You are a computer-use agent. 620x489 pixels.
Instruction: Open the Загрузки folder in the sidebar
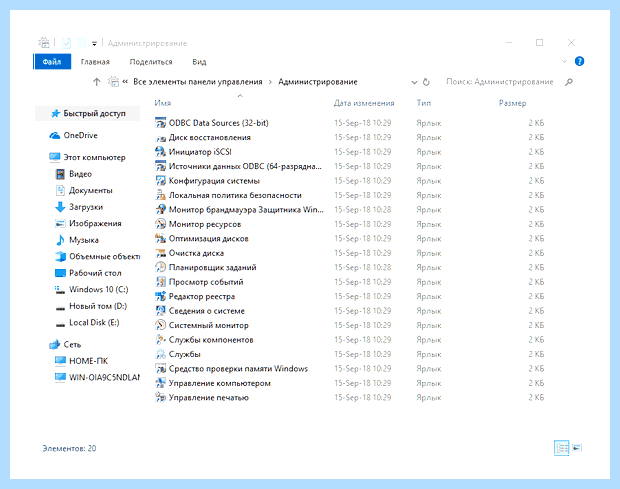(x=86, y=207)
